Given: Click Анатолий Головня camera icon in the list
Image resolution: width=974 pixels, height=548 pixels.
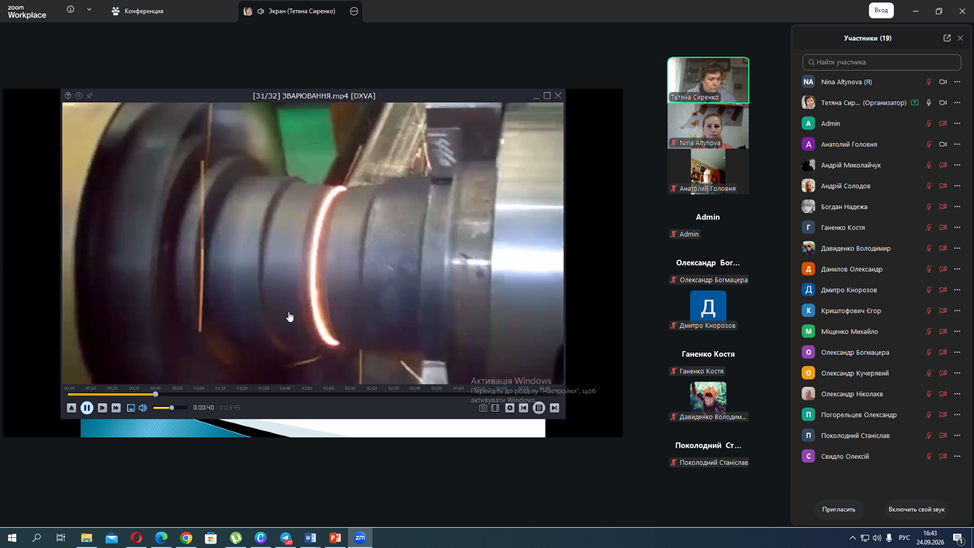Looking at the screenshot, I should [x=943, y=144].
